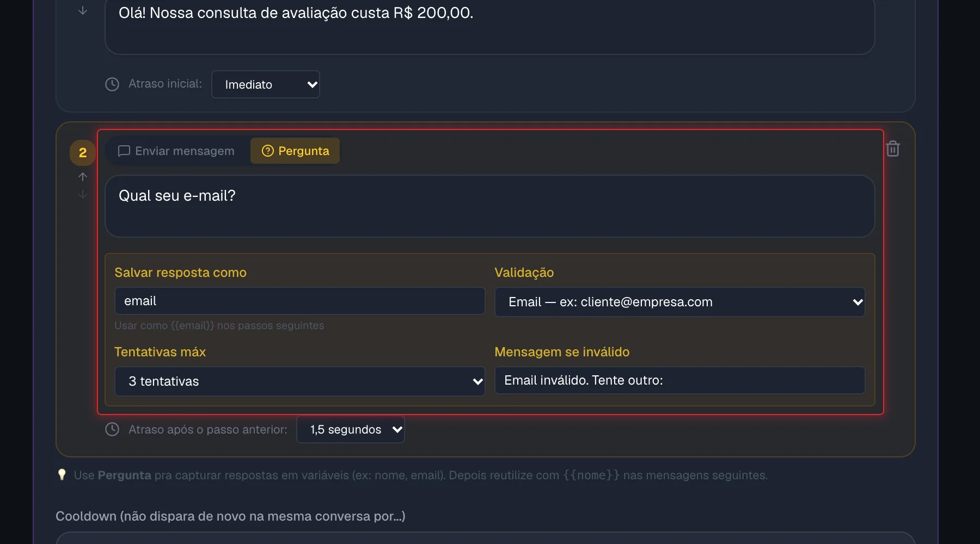Open the Tentativas máx dropdown
The width and height of the screenshot is (980, 544).
click(x=300, y=381)
